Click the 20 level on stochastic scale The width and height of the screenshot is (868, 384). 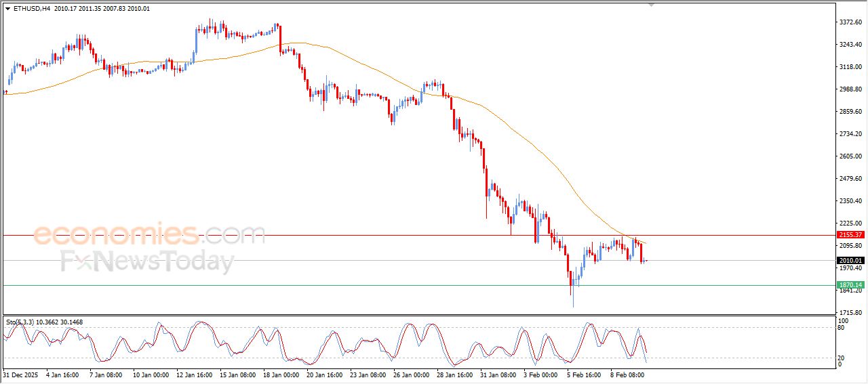(x=842, y=358)
